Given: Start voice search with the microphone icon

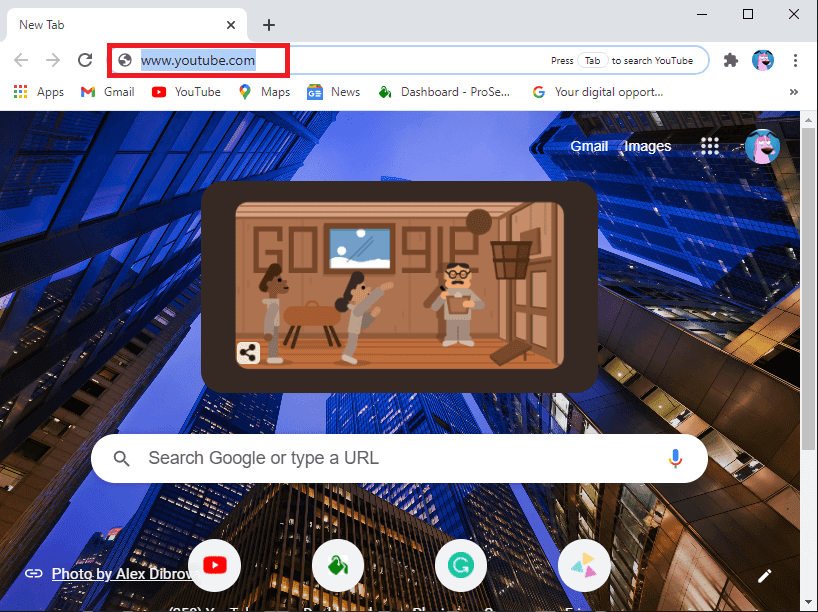Looking at the screenshot, I should click(675, 458).
